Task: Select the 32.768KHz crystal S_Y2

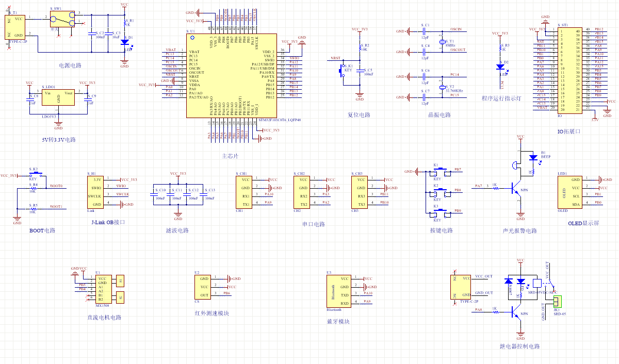Action: coord(442,88)
